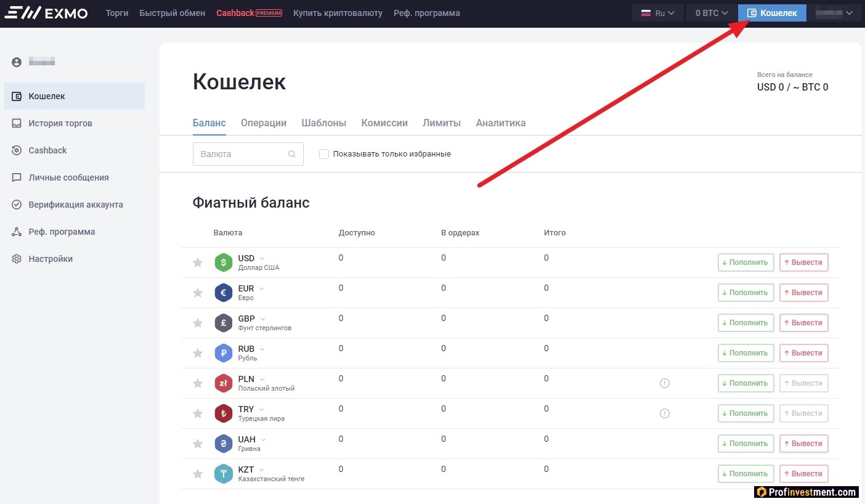The height and width of the screenshot is (504, 865).
Task: Expand the USD row chevron
Action: click(262, 258)
